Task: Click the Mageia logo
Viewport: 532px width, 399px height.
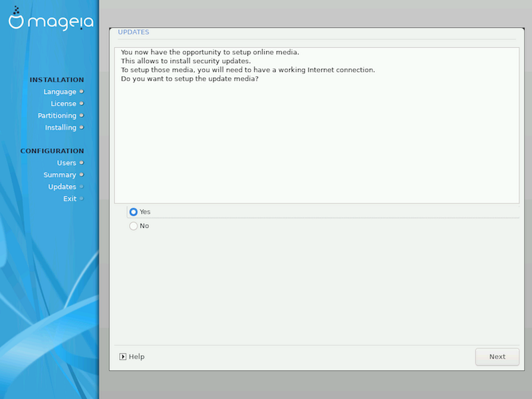Action: tap(51, 19)
